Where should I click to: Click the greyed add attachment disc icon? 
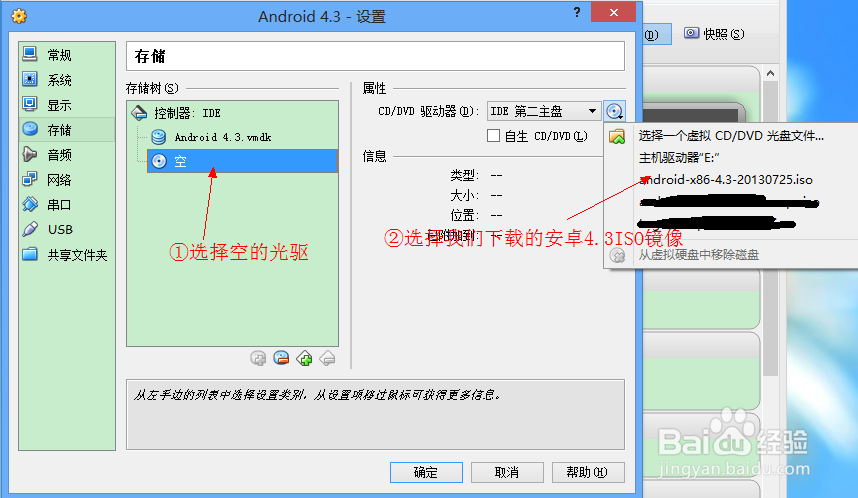click(x=258, y=358)
